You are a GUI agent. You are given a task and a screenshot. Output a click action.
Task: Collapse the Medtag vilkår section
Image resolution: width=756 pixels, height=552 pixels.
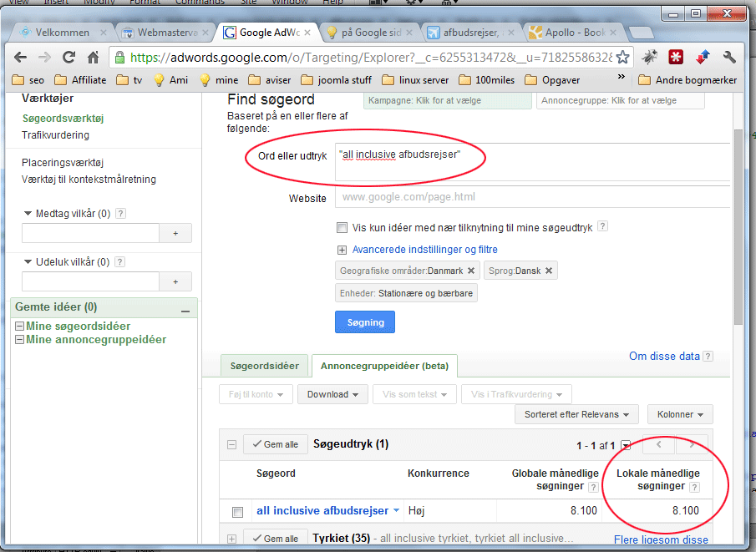pos(28,213)
